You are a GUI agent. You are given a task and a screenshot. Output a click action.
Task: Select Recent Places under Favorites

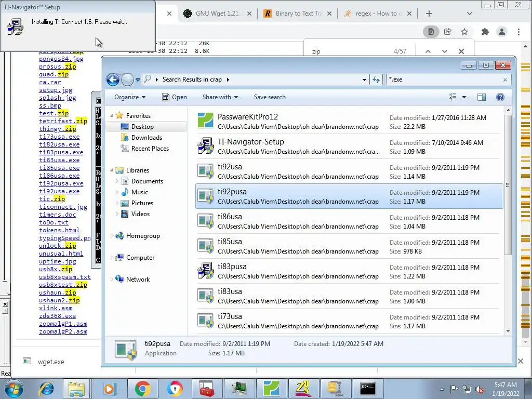point(150,148)
